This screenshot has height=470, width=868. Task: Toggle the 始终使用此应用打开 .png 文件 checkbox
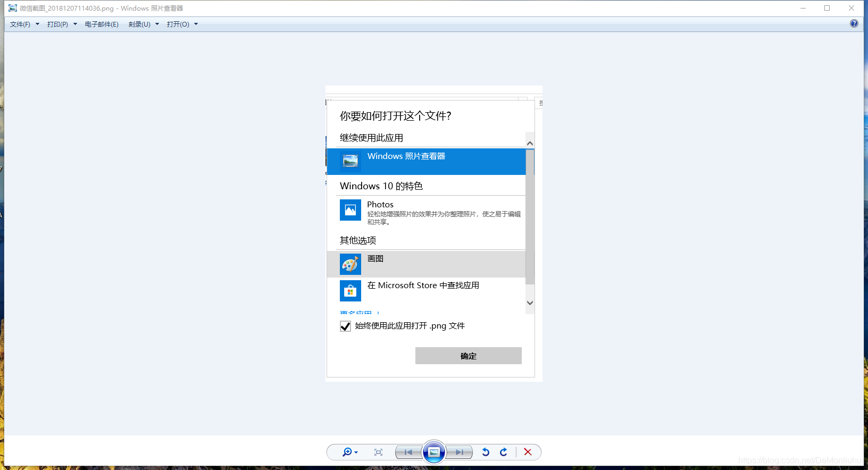click(x=345, y=326)
